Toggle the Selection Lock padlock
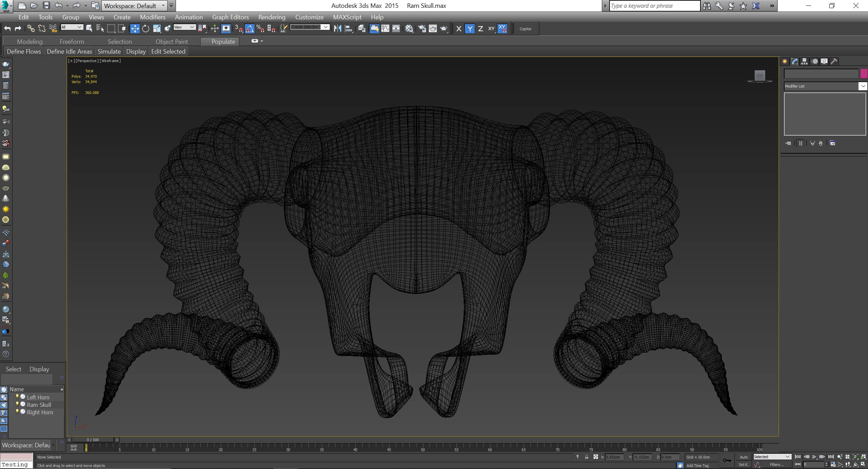Viewport: 868px width, 469px height. click(x=586, y=457)
